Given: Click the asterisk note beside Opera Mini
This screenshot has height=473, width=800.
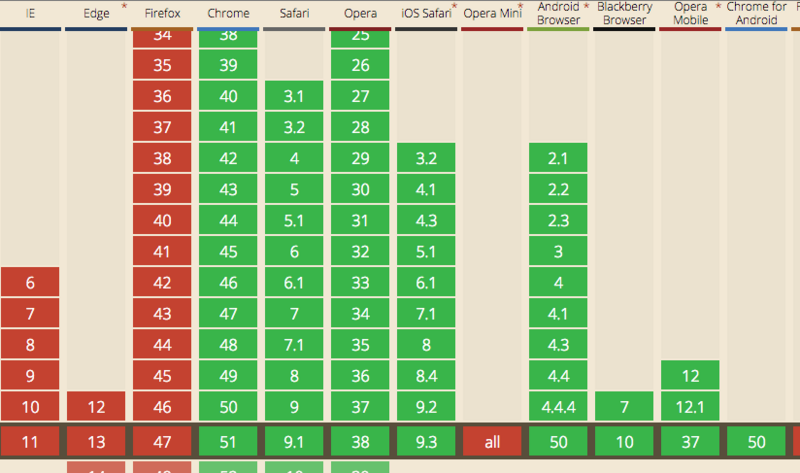Looking at the screenshot, I should click(520, 6).
